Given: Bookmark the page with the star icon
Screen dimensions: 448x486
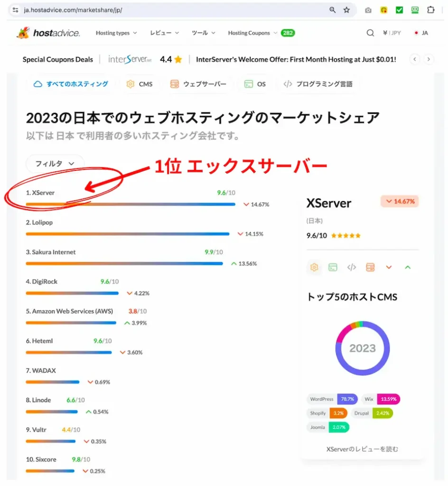Looking at the screenshot, I should pyautogui.click(x=346, y=10).
